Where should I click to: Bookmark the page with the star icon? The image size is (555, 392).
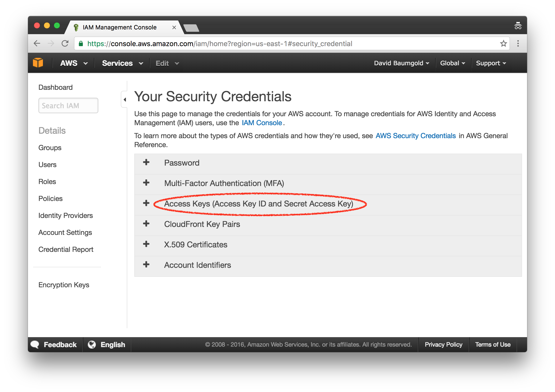pos(503,43)
